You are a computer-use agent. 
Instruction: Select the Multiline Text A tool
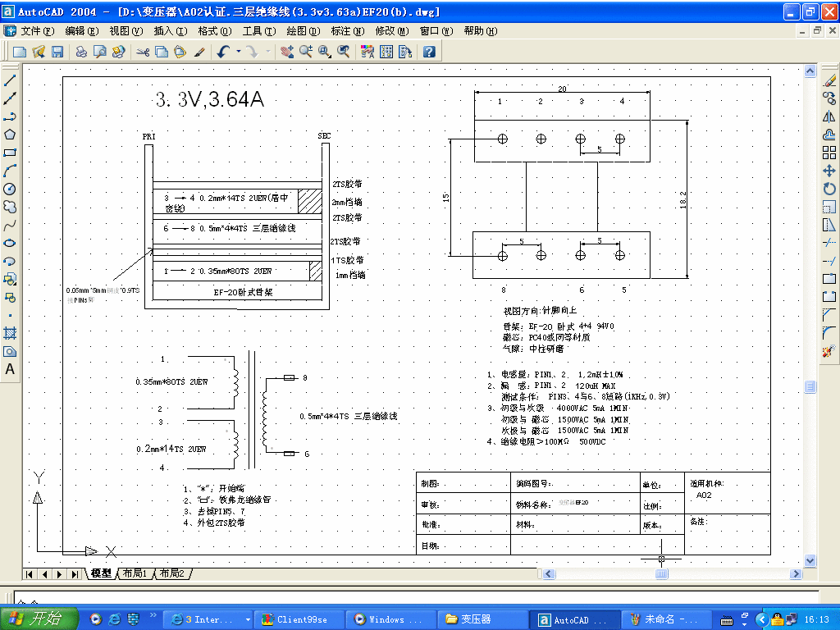(10, 369)
